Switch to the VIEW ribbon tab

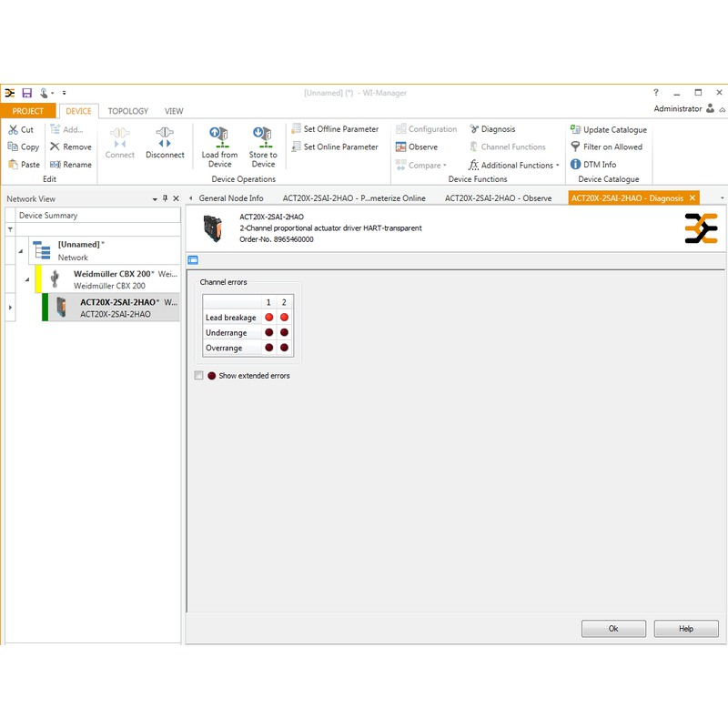coord(174,111)
